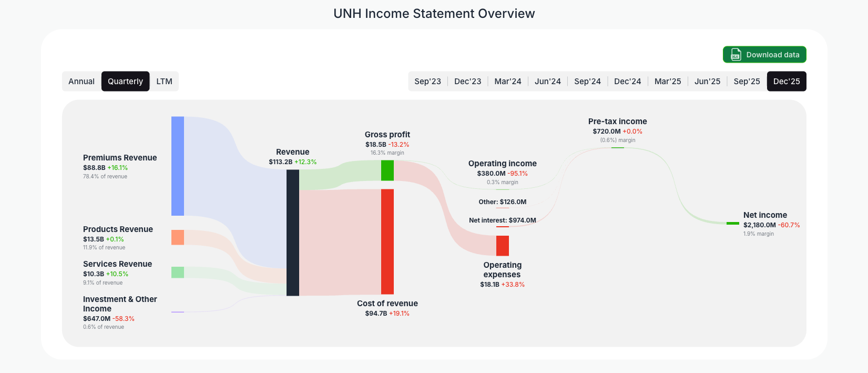Click the green Services Revenue node
868x373 pixels.
(177, 273)
